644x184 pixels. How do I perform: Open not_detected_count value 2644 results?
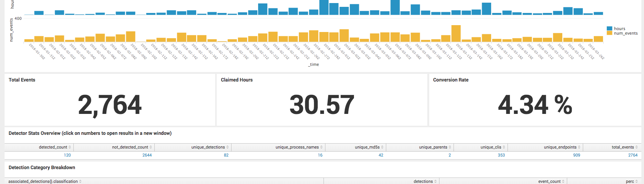(x=147, y=155)
